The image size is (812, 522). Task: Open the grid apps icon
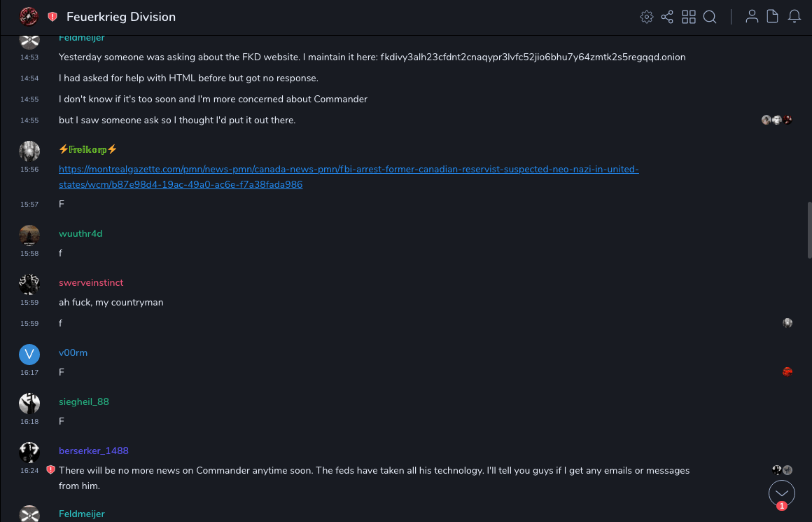coord(689,17)
